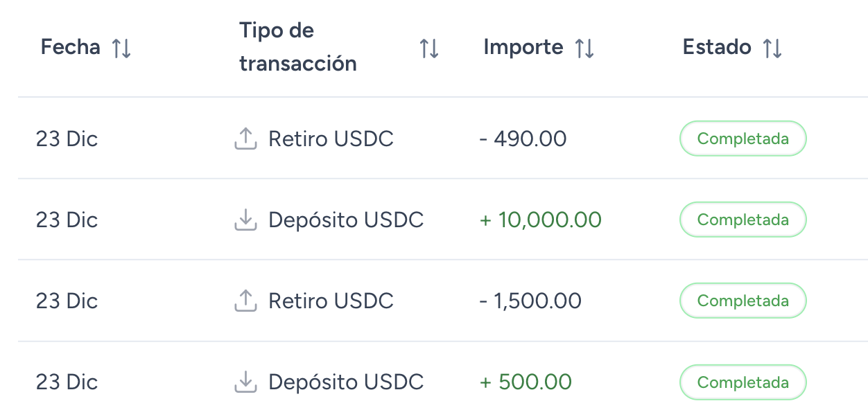868x417 pixels.
Task: Select the Retiro USDC label on the first row
Action: [331, 139]
